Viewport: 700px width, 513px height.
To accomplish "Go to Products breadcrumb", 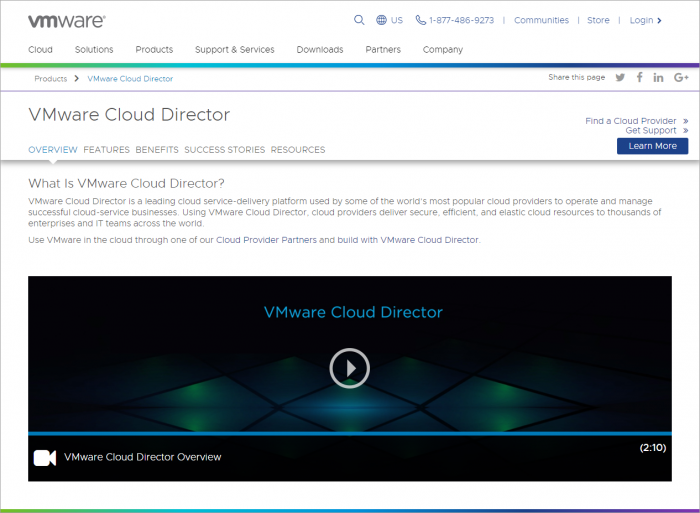I will tap(50, 79).
